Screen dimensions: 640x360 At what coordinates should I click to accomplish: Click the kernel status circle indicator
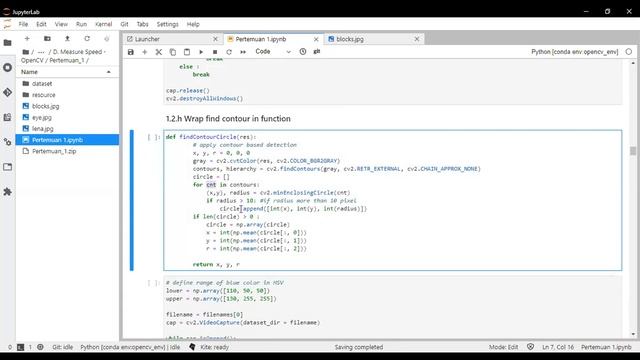click(x=629, y=52)
